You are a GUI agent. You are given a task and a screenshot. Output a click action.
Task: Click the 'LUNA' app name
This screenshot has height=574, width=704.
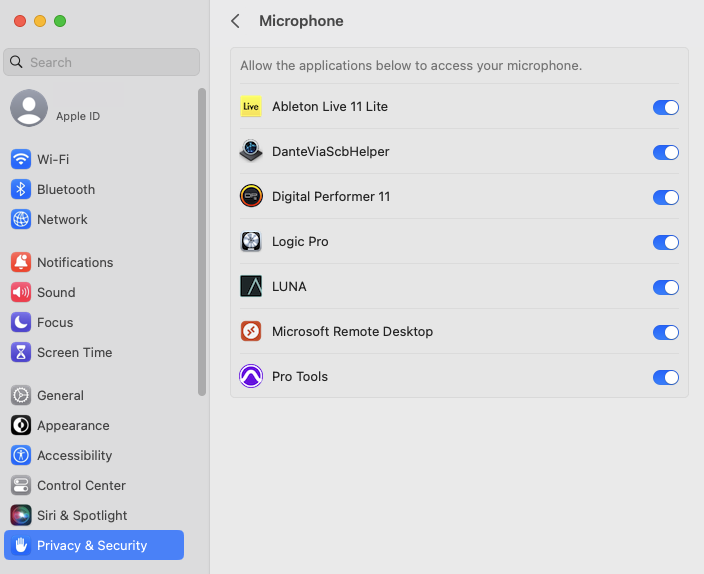[x=289, y=287]
